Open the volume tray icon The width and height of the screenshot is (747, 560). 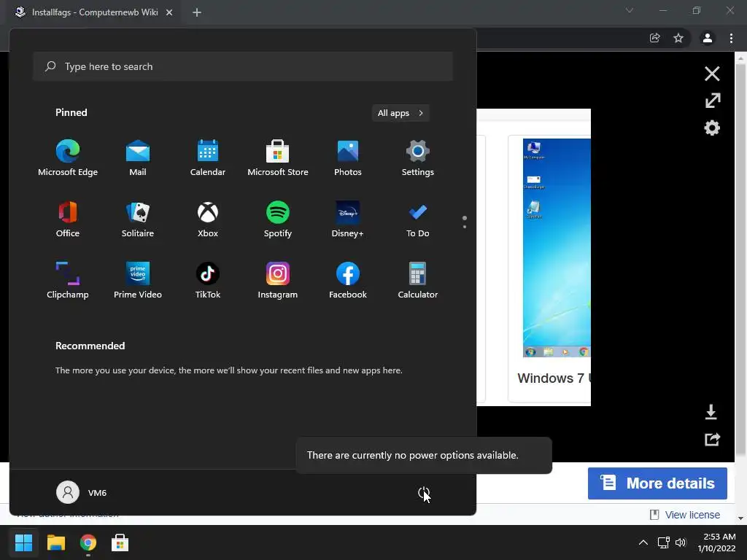tap(681, 542)
